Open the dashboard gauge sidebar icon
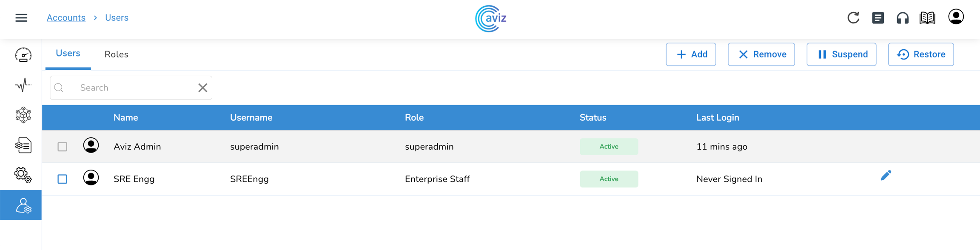Screen dimensions: 980x250 point(23,55)
